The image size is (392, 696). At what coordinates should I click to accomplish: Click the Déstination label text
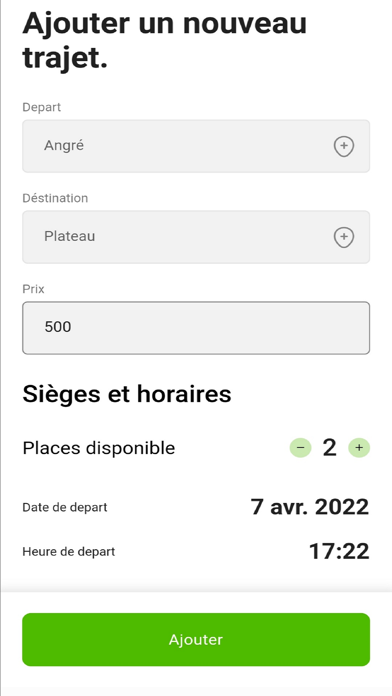pos(55,198)
